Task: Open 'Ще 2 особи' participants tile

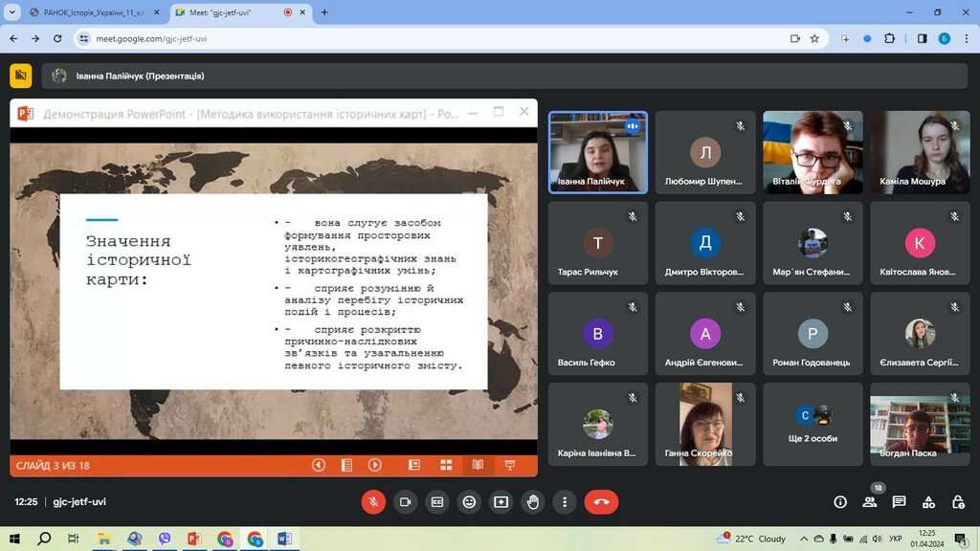Action: tap(813, 425)
